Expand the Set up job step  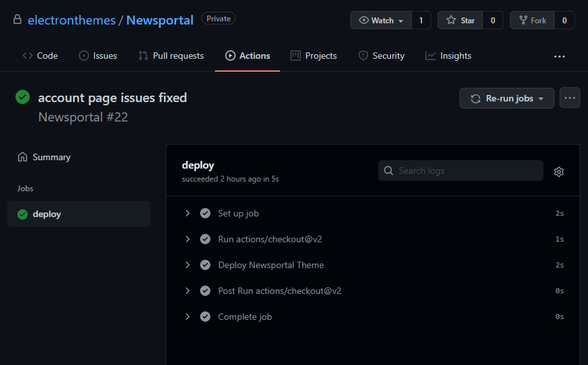187,213
